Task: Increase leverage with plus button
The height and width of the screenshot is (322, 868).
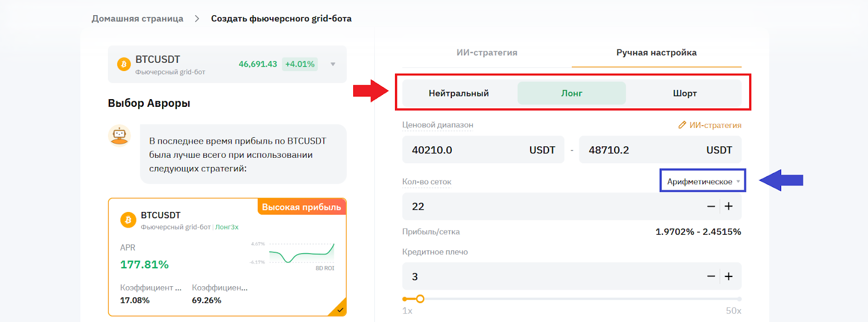Action: coord(729,276)
